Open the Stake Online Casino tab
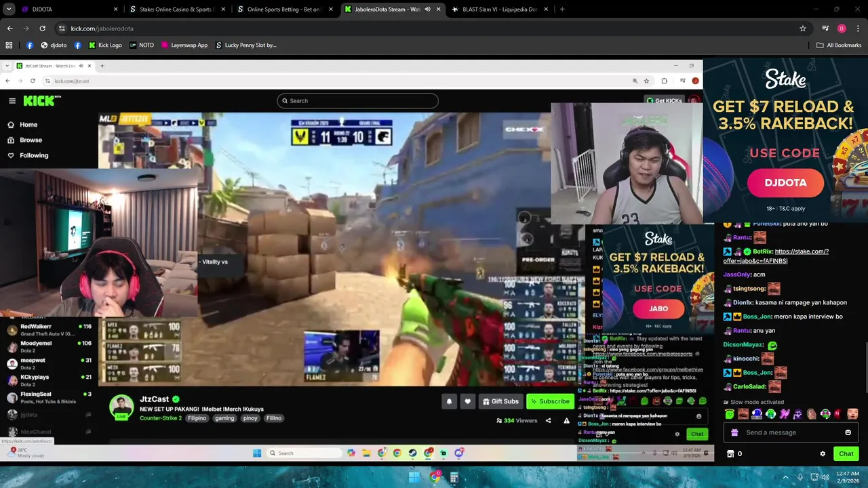 [176, 9]
